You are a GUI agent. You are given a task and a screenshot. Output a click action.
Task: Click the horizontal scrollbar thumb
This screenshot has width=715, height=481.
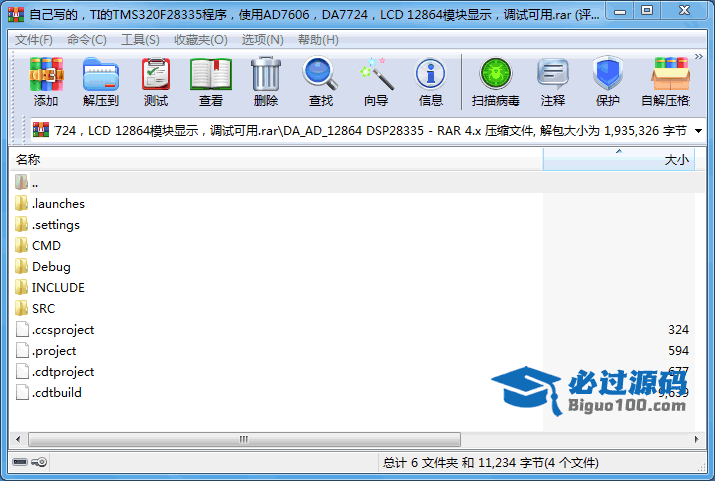(x=244, y=440)
